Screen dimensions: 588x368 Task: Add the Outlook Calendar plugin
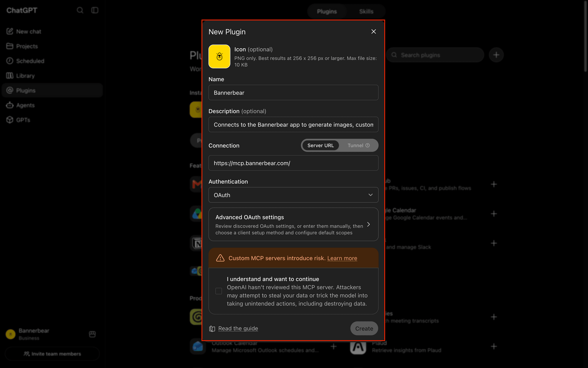tap(333, 346)
